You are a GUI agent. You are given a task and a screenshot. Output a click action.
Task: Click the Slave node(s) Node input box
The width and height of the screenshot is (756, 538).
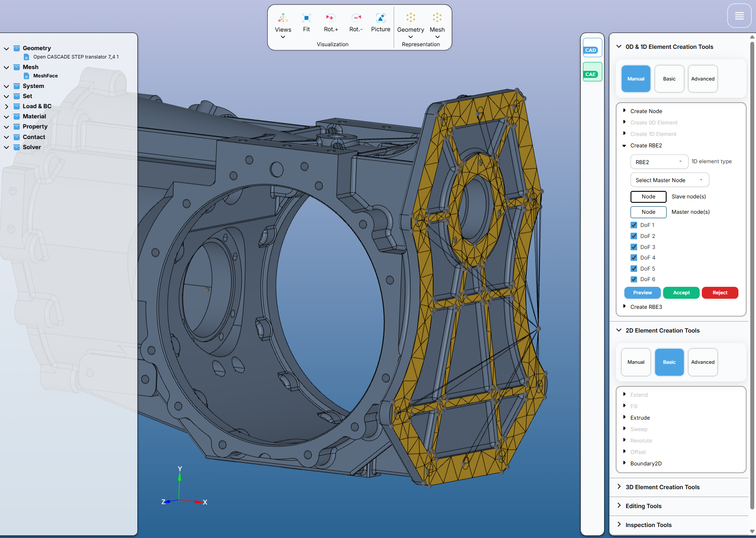pos(648,197)
